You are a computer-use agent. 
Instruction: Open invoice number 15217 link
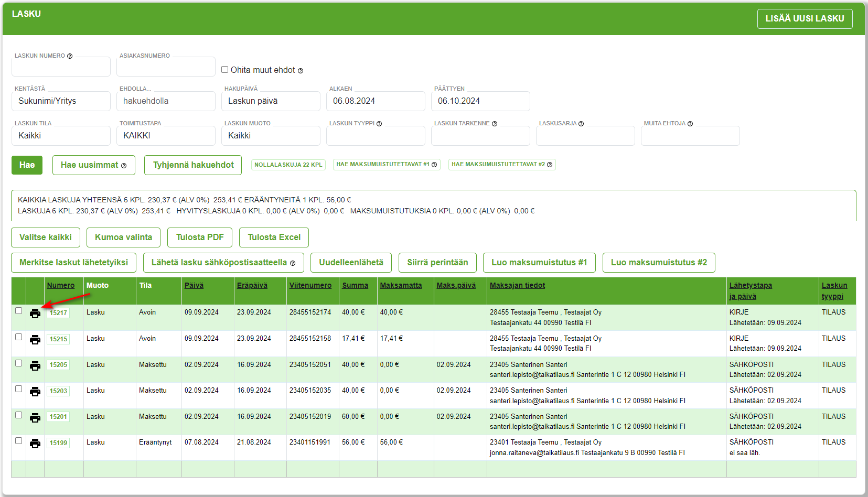point(58,313)
